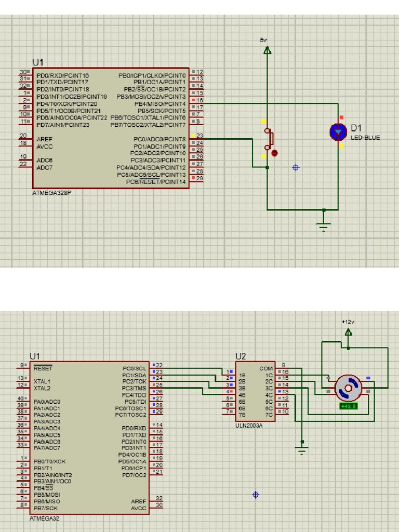This screenshot has height=532, width=399.
Task: Click pin PC3/TMS on the ATMEGA32
Action: pos(134,388)
